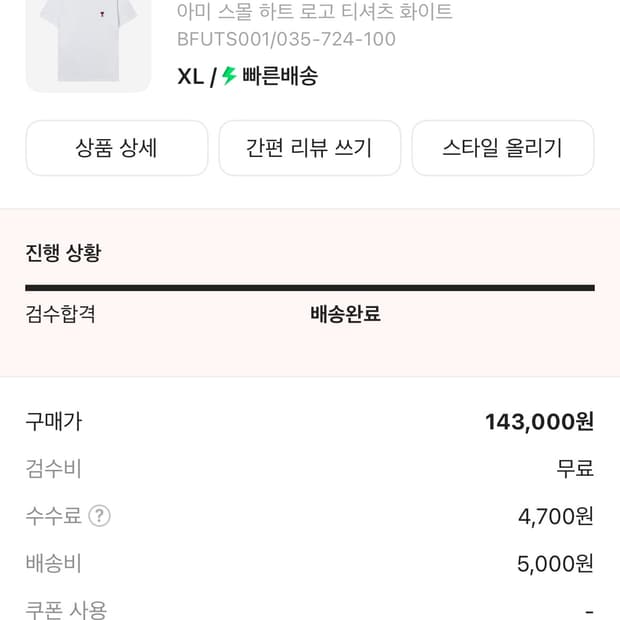Click the green lightning bolt fast-delivery icon
This screenshot has width=620, height=620.
229,76
